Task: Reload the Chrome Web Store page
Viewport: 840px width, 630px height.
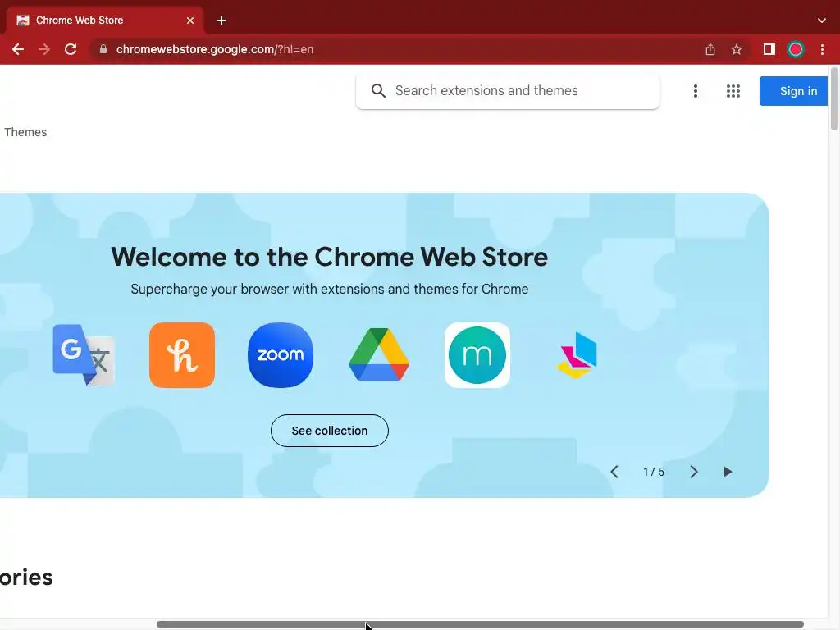Action: (x=71, y=49)
